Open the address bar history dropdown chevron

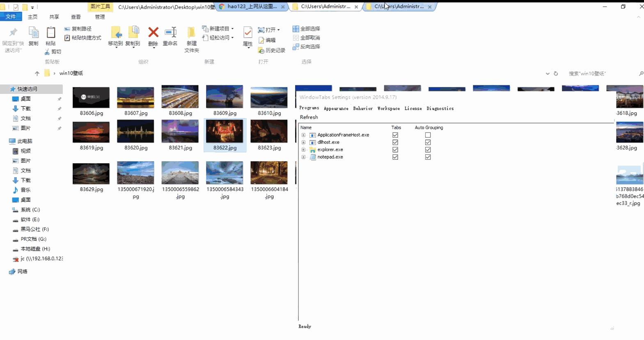coord(548,74)
